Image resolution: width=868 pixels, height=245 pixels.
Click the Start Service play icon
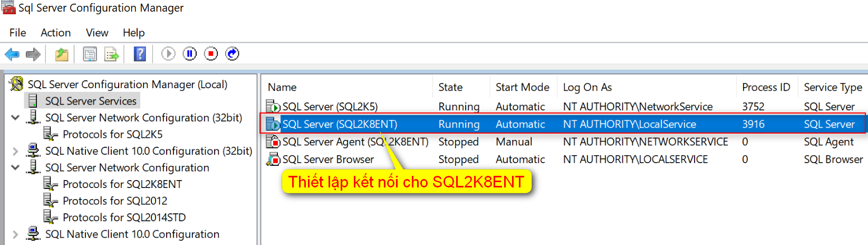coord(168,53)
